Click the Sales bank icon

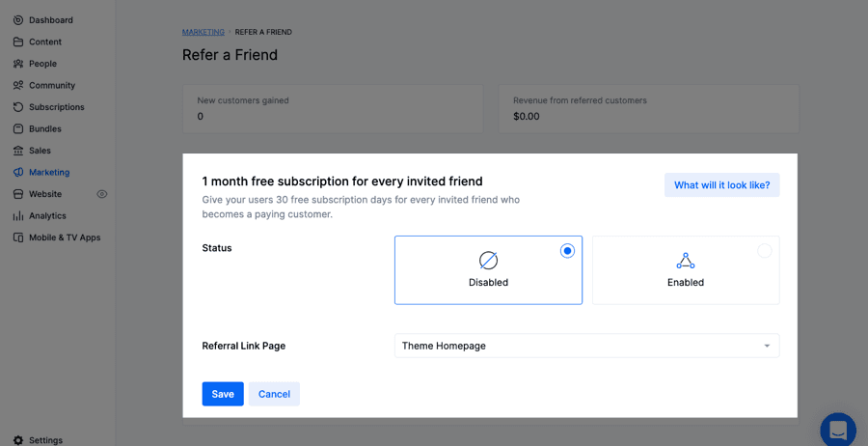[x=18, y=151]
